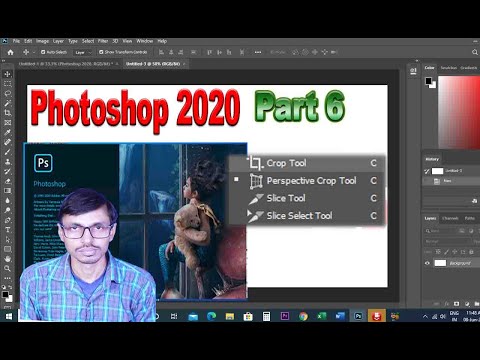Viewport: 480px width, 360px height.
Task: Click the Home button in options bar
Action: point(10,52)
